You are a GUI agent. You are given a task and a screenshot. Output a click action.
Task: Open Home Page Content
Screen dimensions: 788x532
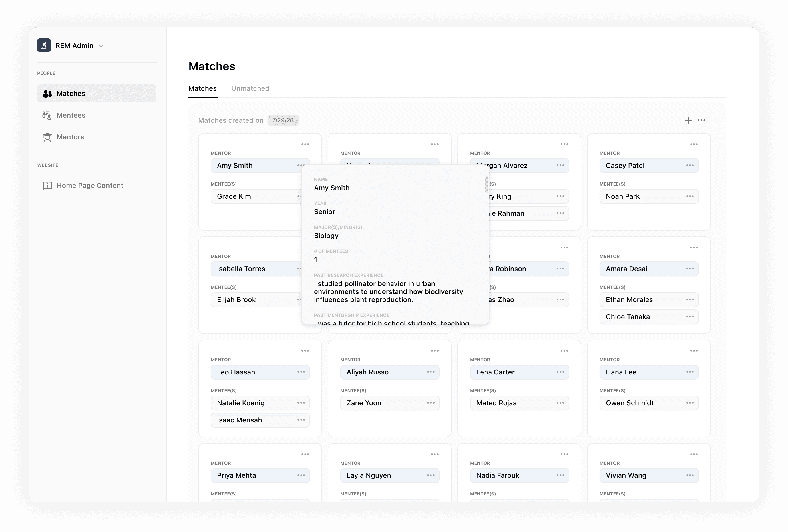[90, 185]
